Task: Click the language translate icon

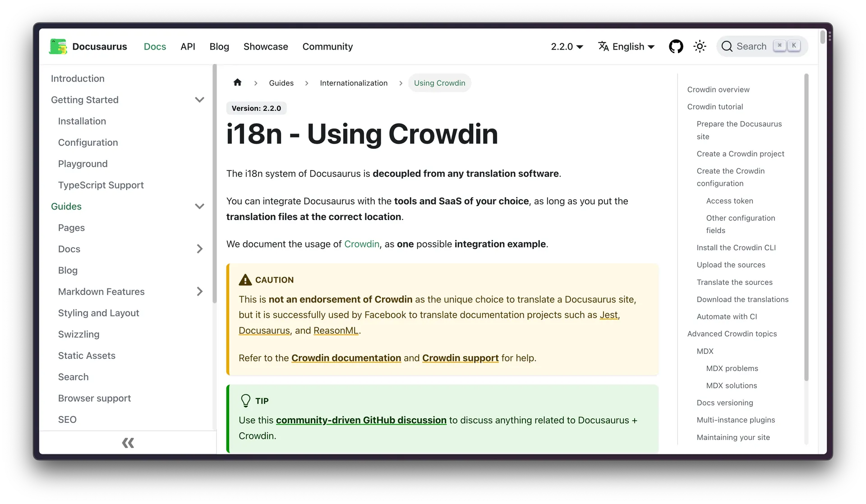Action: coord(603,46)
